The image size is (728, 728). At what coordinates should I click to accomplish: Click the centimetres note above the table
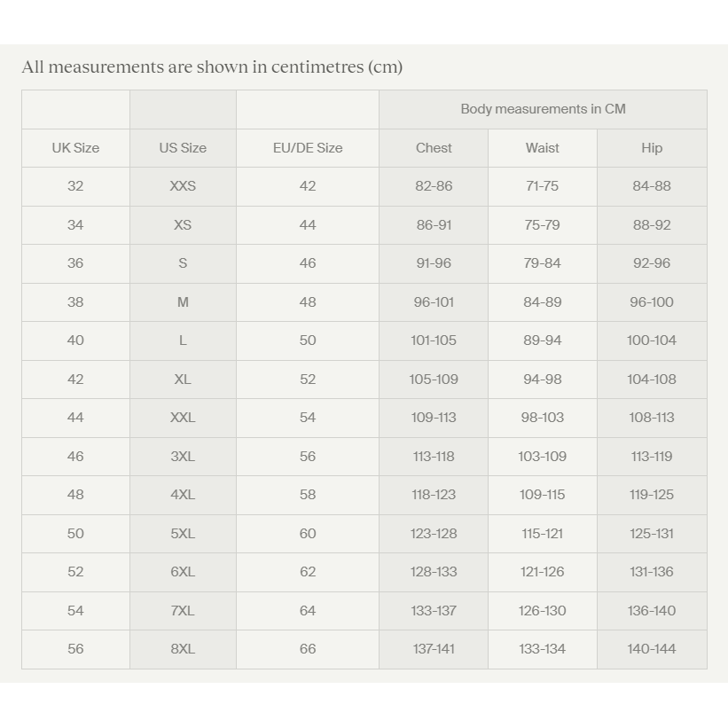(212, 67)
